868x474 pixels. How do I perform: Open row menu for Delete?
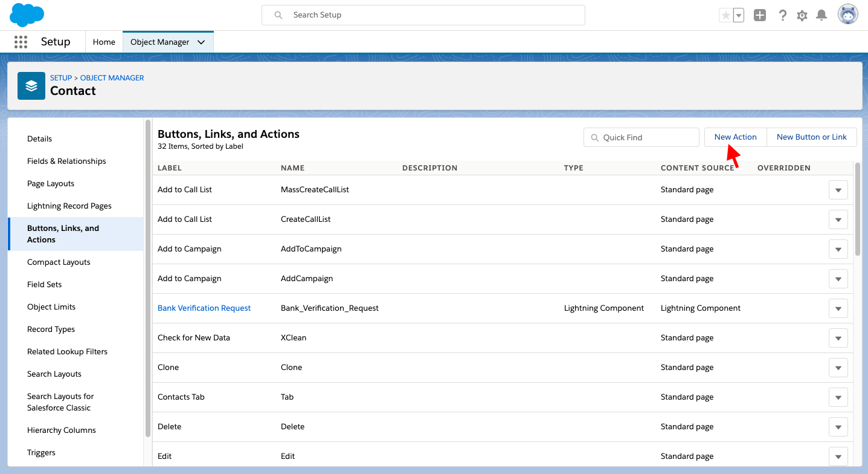click(838, 427)
